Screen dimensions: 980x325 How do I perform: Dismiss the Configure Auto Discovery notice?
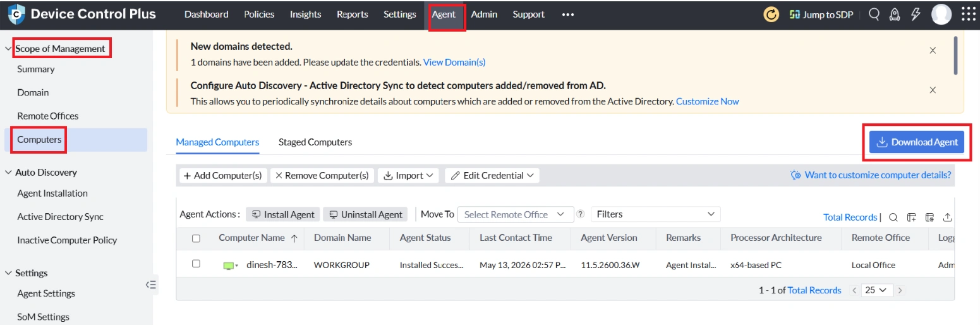coord(933,90)
